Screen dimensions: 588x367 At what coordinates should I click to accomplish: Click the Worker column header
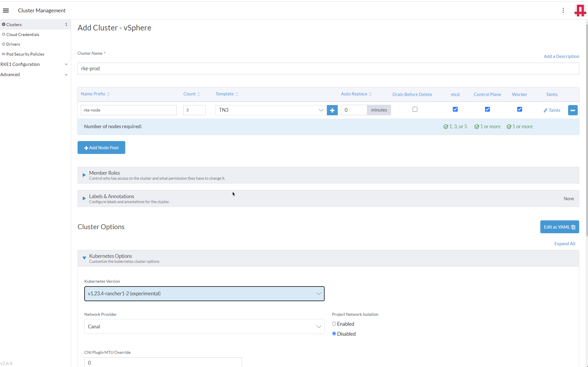tap(520, 95)
